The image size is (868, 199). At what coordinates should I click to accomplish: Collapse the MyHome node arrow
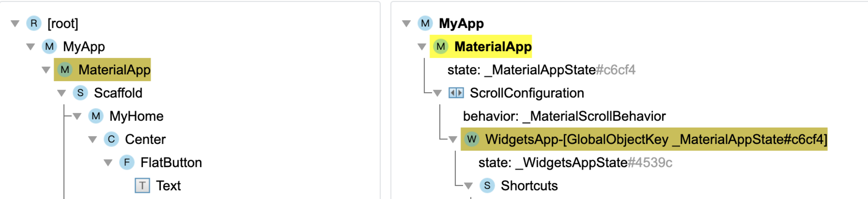tap(77, 116)
